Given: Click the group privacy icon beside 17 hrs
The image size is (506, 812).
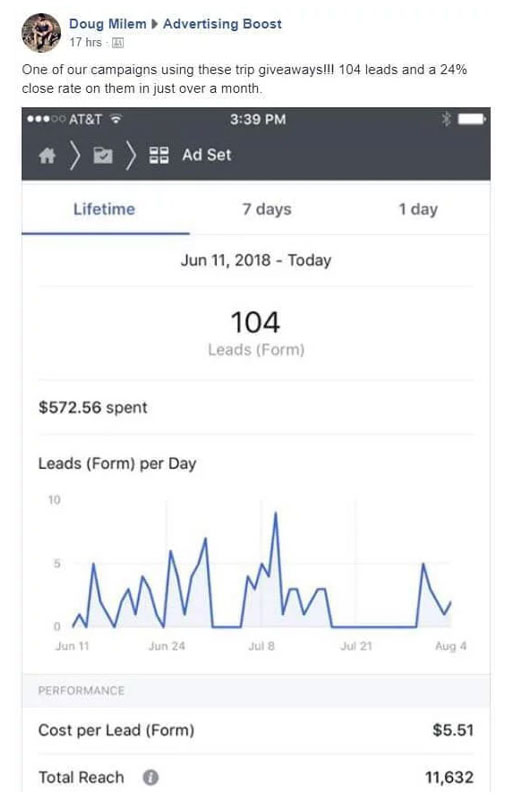Looking at the screenshot, I should (x=118, y=42).
